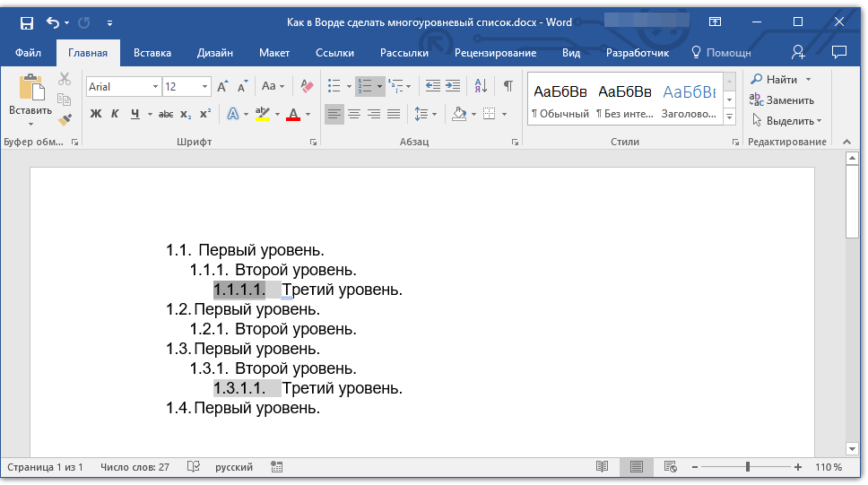Image resolution: width=868 pixels, height=485 pixels.
Task: Click the Cut scissors icon
Action: [x=65, y=80]
